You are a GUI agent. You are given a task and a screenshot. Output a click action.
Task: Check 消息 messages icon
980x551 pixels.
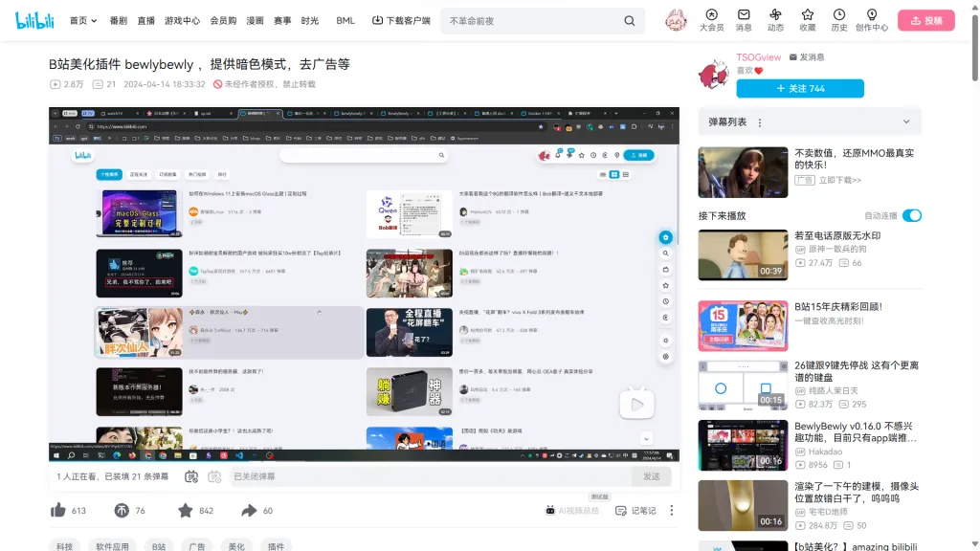[744, 20]
